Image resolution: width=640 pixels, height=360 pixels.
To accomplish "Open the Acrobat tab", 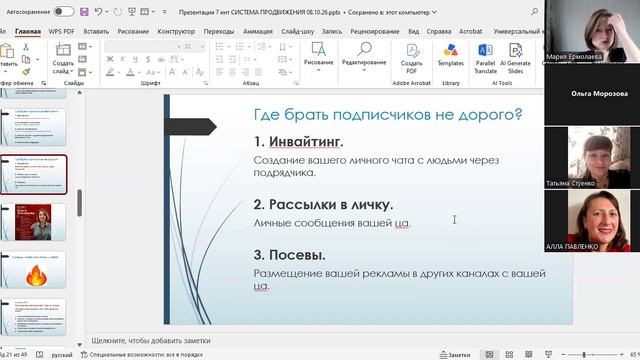I will point(471,31).
